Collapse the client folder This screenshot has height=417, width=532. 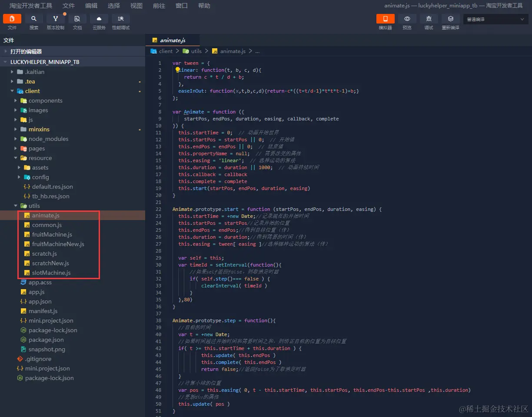tap(72, 91)
